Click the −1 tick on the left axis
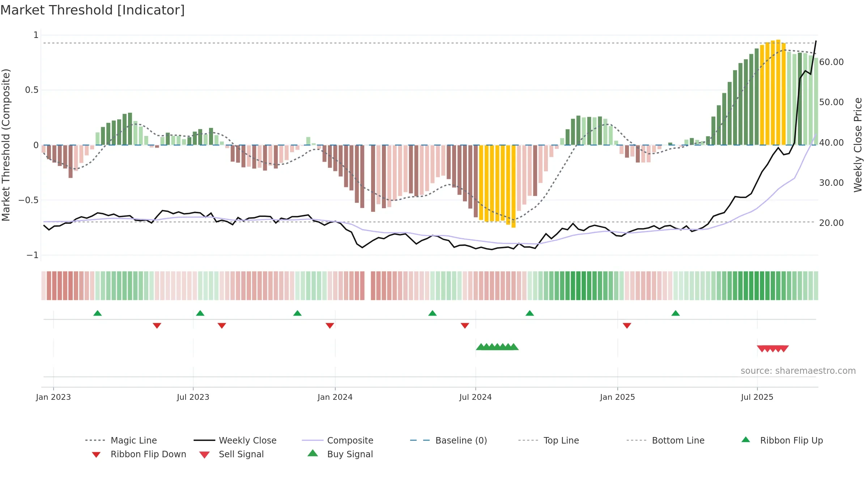The width and height of the screenshot is (868, 488). click(33, 255)
